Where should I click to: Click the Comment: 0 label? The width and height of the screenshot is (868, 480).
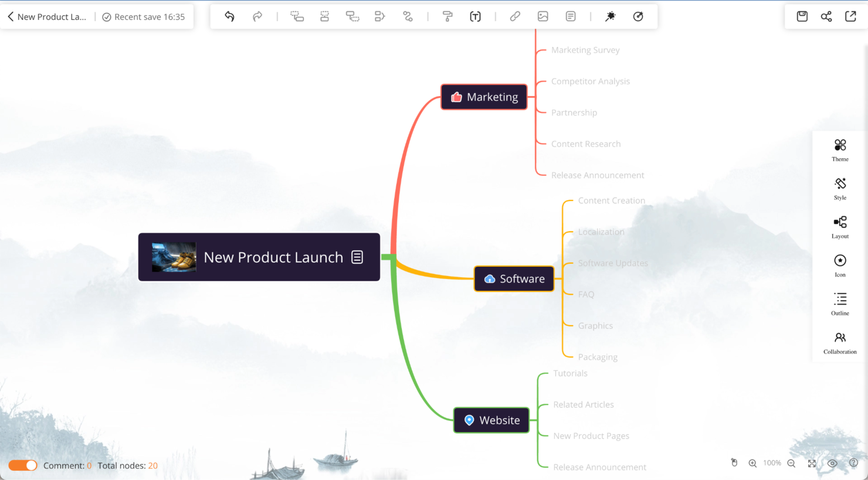coord(67,465)
